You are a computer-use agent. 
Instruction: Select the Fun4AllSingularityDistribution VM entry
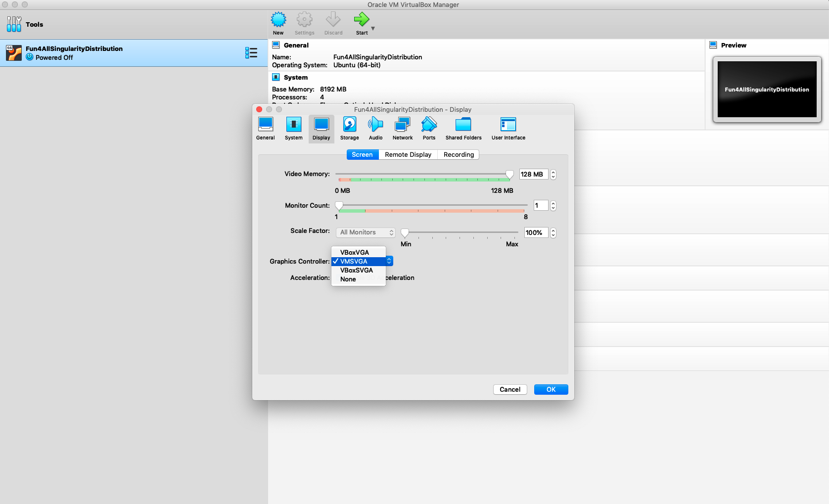click(x=134, y=53)
